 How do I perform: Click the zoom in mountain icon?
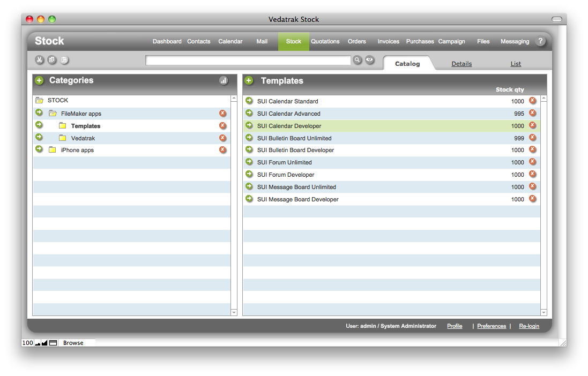(44, 343)
